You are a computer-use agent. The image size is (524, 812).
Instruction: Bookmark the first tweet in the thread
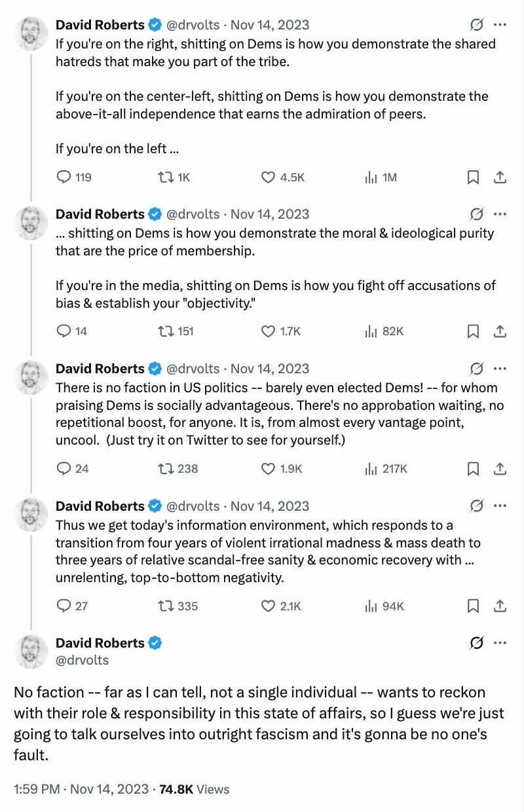(473, 177)
